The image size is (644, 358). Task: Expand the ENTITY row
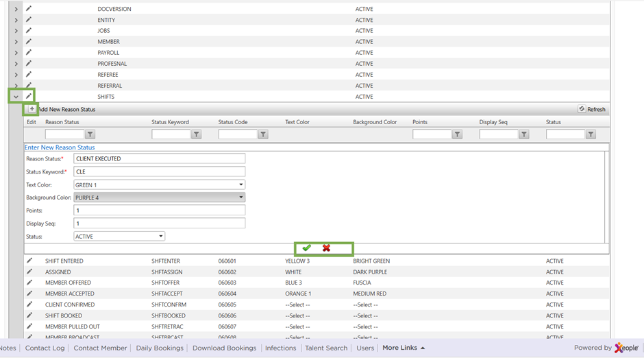tap(16, 20)
